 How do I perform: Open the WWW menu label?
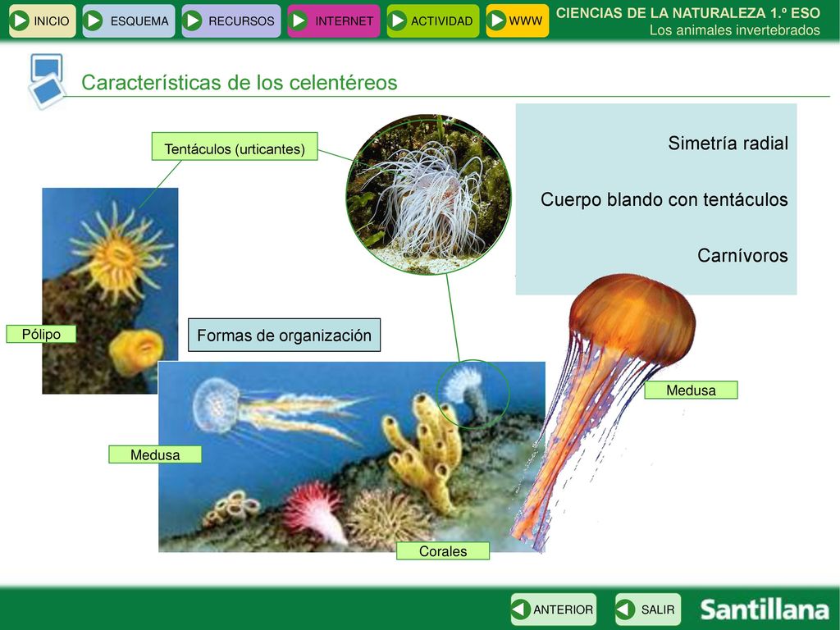tap(526, 21)
